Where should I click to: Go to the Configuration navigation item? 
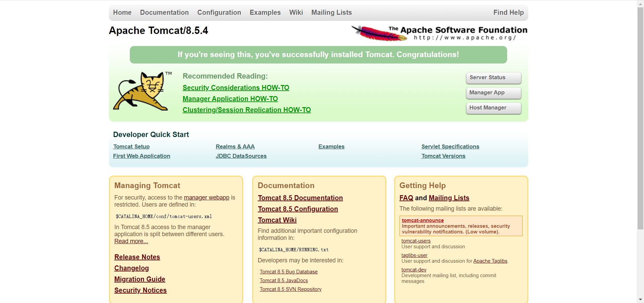pyautogui.click(x=219, y=12)
